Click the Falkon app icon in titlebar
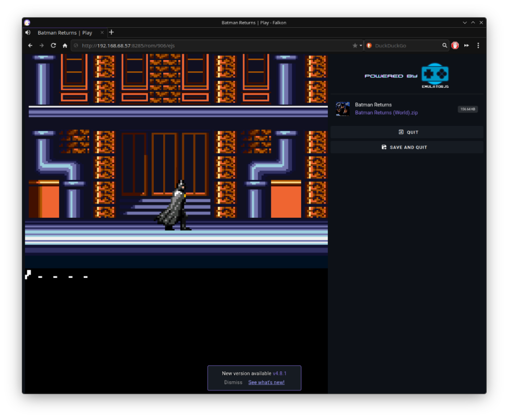 [x=27, y=23]
